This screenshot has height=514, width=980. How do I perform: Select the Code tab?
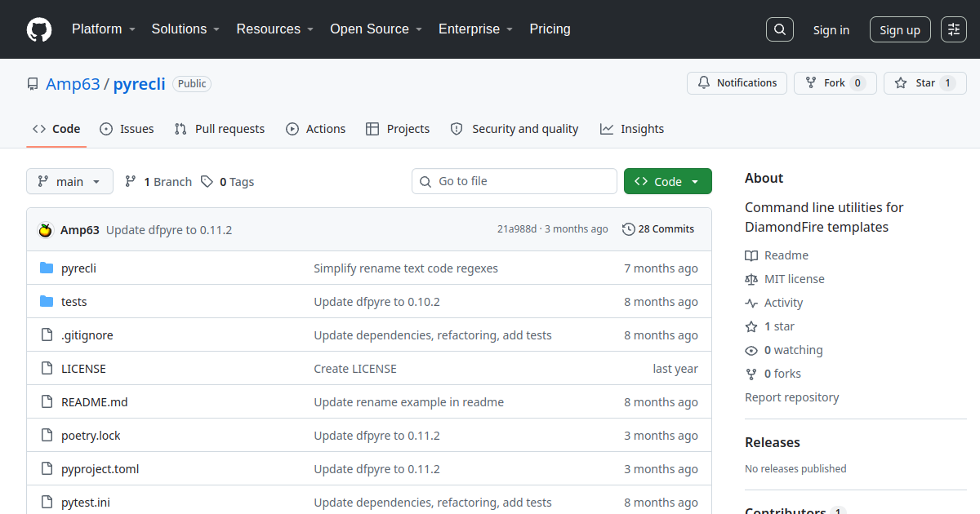56,129
